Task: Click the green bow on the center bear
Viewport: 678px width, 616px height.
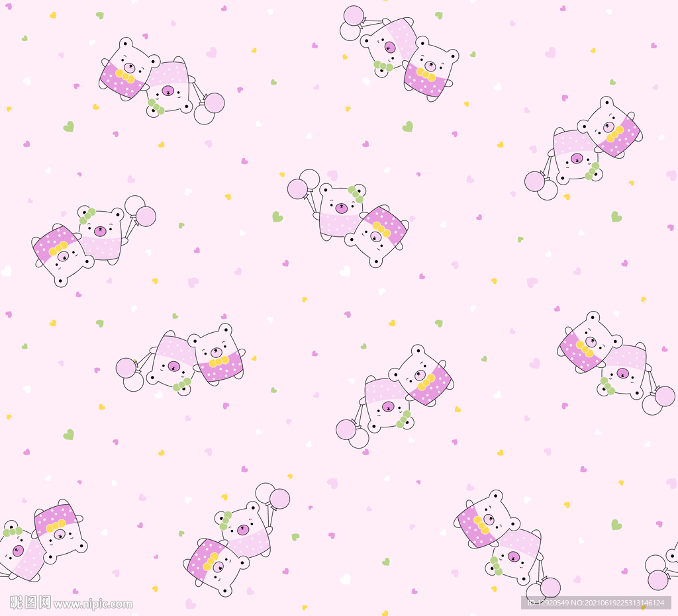Action: 356,194
